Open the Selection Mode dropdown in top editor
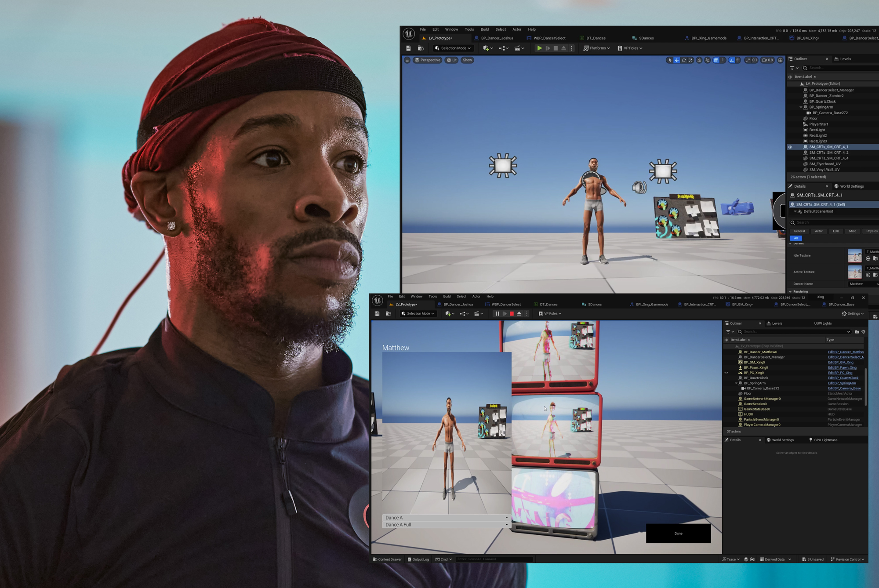The height and width of the screenshot is (588, 879). tap(453, 48)
